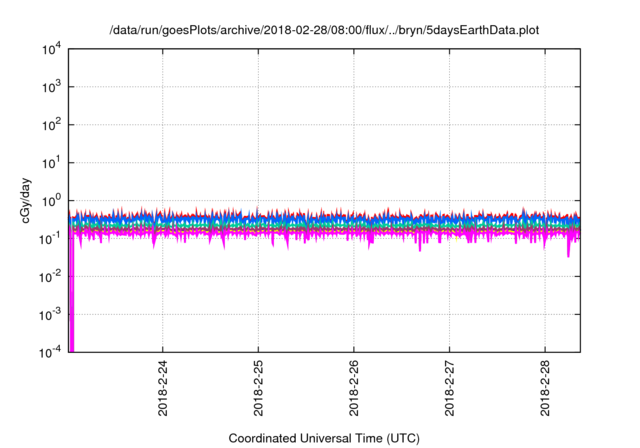Click the plot title file path

[x=324, y=30]
